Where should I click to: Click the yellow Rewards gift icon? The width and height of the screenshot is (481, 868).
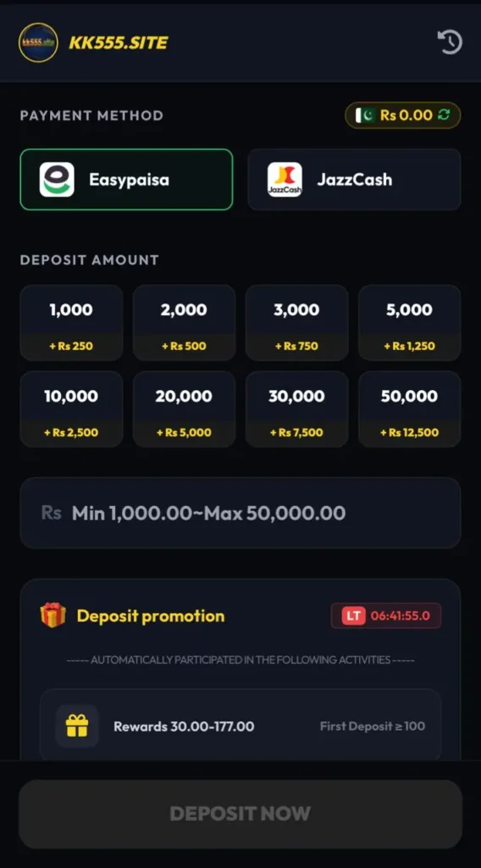point(77,726)
